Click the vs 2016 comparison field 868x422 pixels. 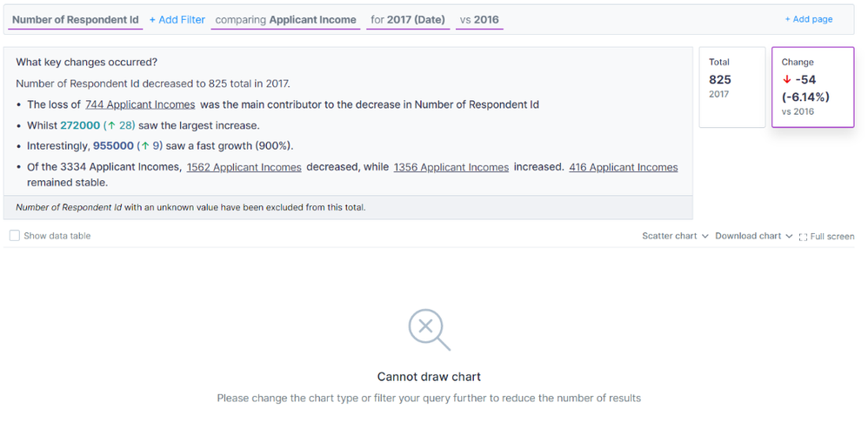tap(479, 19)
